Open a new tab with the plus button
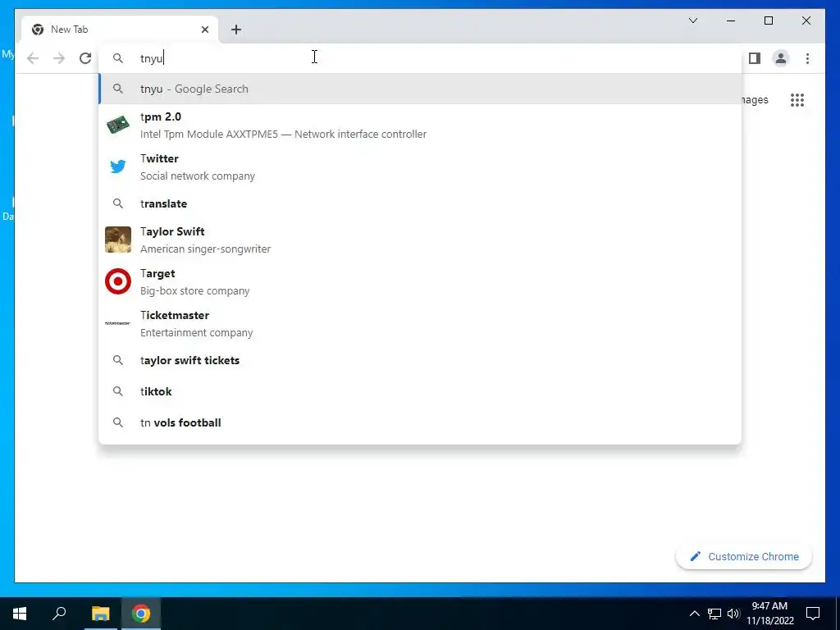 236,30
